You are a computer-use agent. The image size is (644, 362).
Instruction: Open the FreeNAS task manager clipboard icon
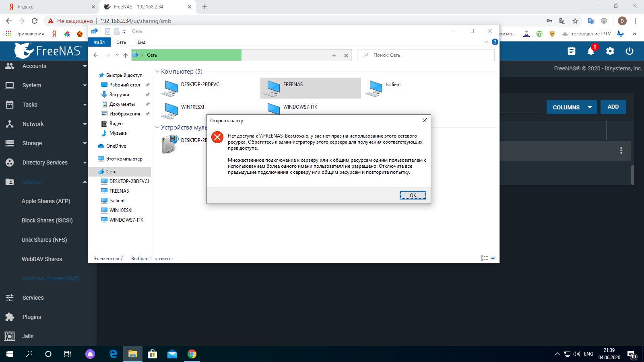point(572,51)
